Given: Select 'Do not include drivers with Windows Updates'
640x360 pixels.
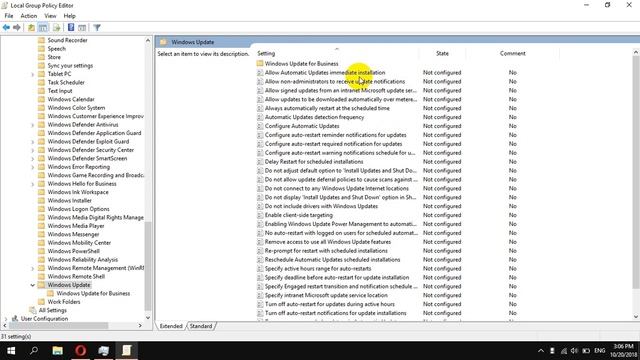Looking at the screenshot, I should [x=321, y=206].
